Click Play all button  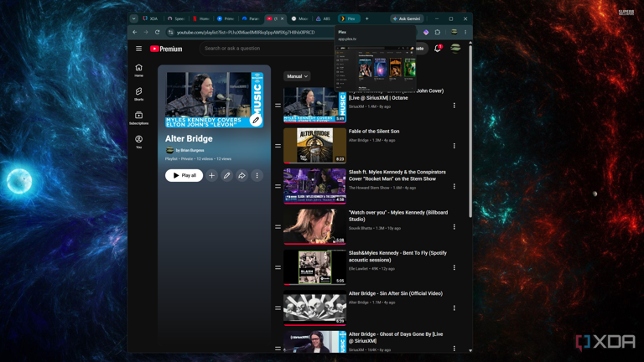(x=184, y=175)
